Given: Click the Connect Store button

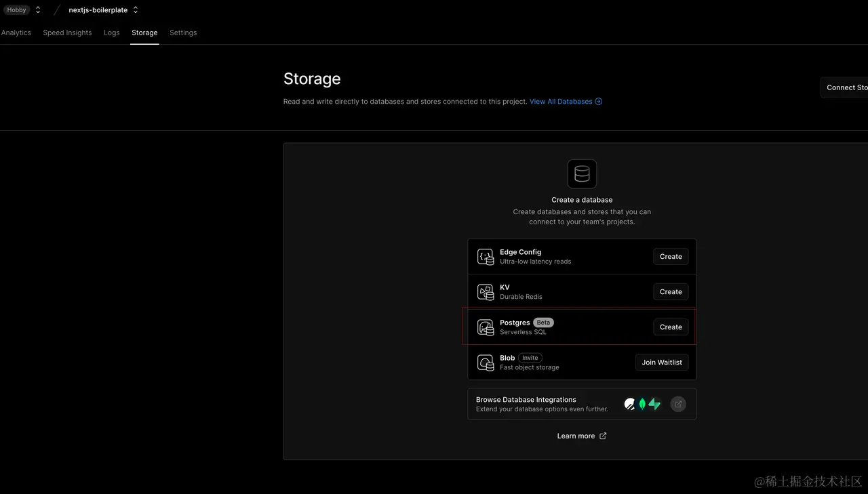Looking at the screenshot, I should 844,87.
